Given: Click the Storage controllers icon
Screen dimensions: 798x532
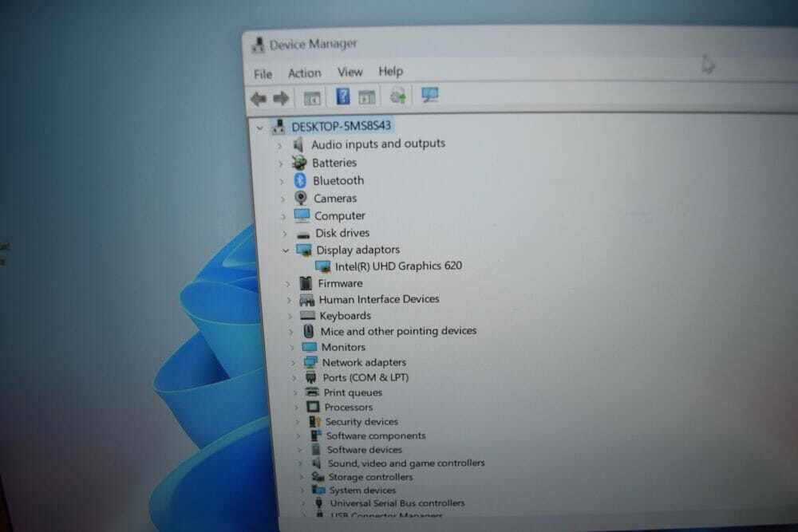Looking at the screenshot, I should [x=318, y=477].
